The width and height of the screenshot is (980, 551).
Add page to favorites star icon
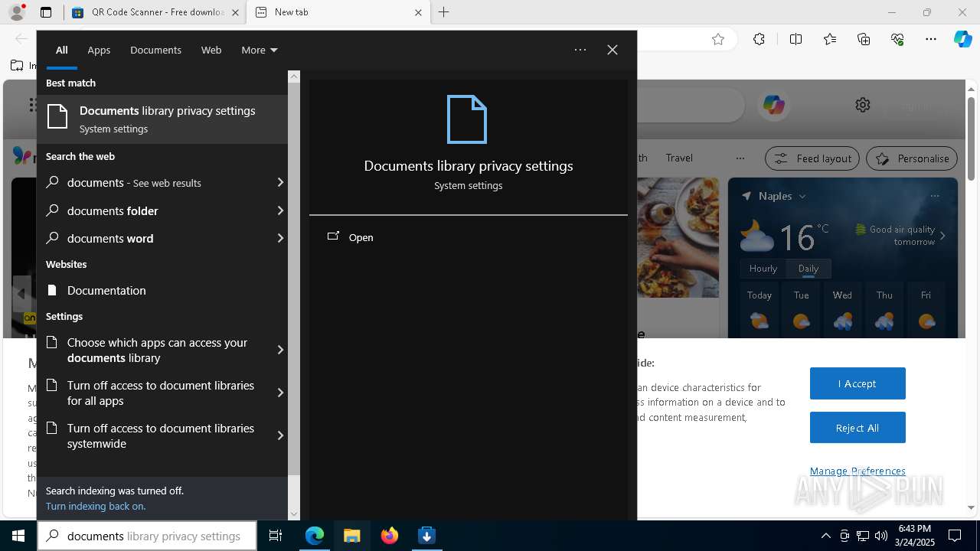pyautogui.click(x=718, y=40)
